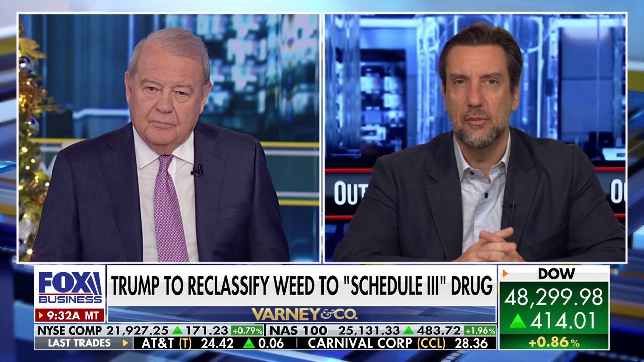Click the Varney & Co. show logo
Image resolution: width=644 pixels, height=362 pixels.
pos(304,314)
